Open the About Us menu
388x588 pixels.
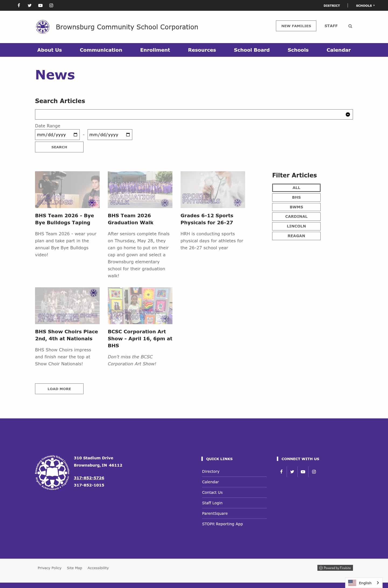point(50,50)
